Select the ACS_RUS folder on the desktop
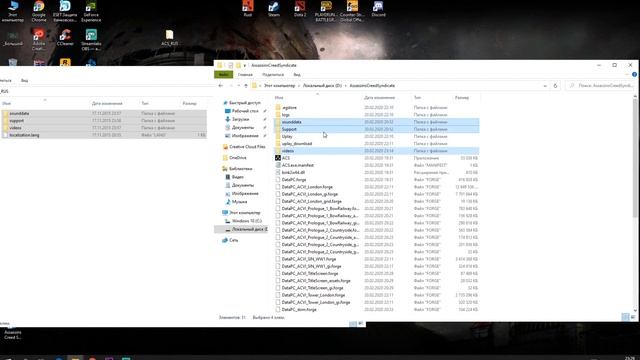 point(169,38)
